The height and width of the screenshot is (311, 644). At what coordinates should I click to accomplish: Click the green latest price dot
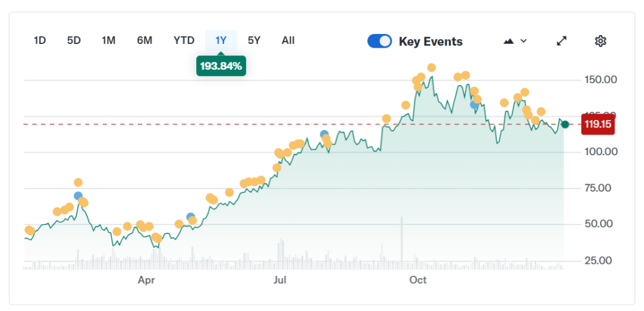565,124
